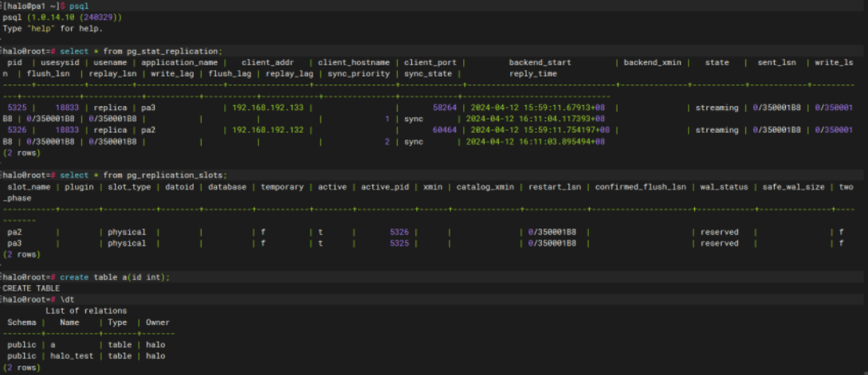Click the temporary column header
Viewport: 868px width, 375px height.
(282, 187)
